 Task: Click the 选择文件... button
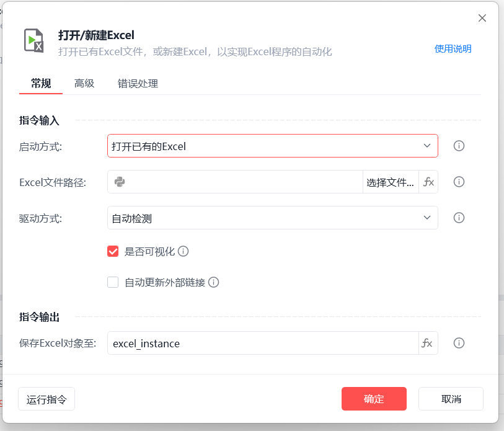[391, 182]
